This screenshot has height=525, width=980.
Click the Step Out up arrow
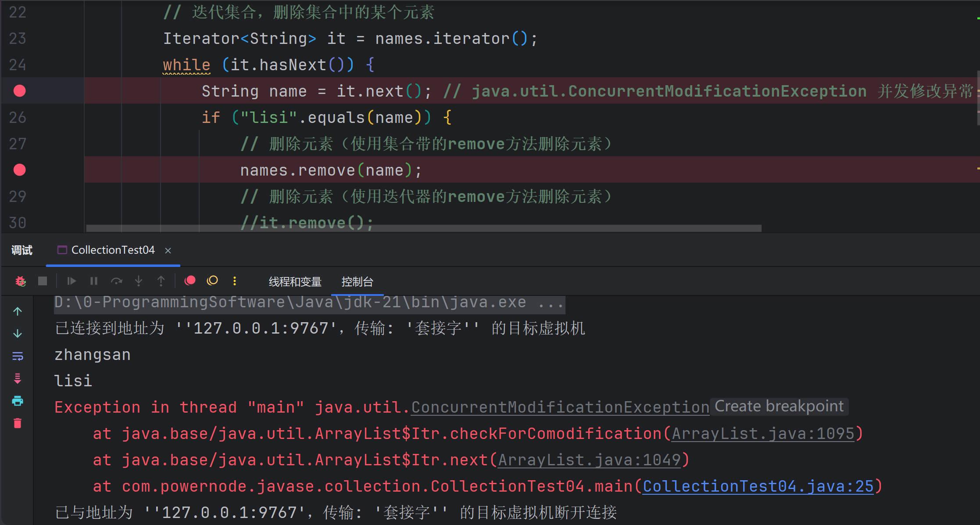(161, 281)
